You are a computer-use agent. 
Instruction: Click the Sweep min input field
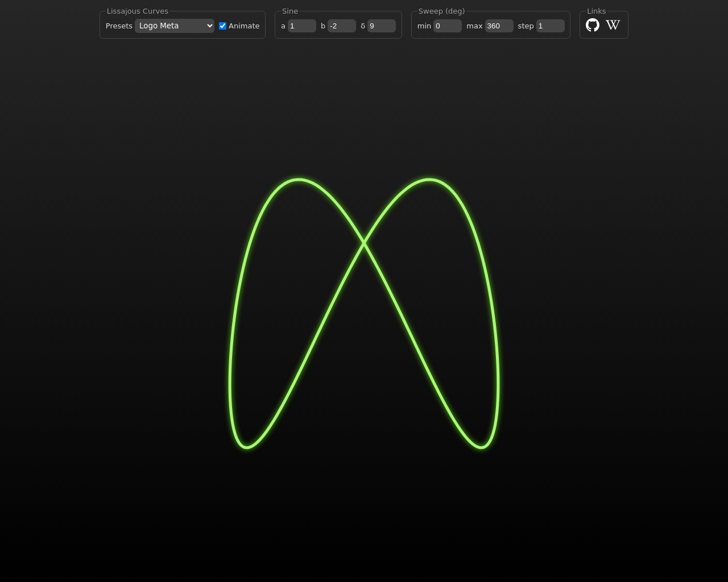[x=448, y=26]
